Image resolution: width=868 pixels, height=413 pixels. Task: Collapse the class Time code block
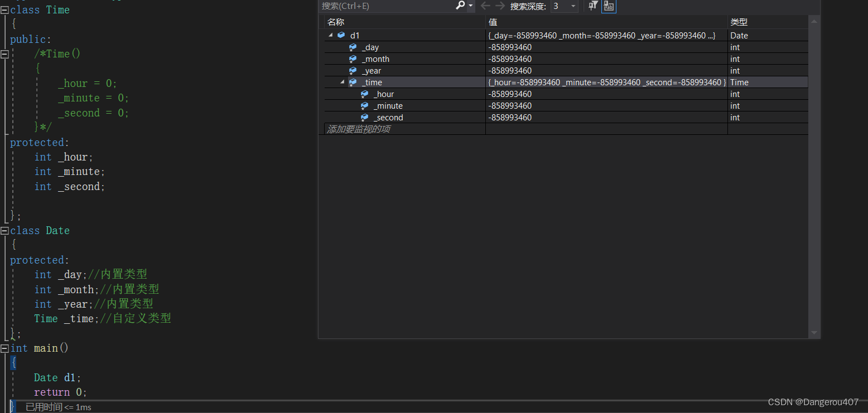pyautogui.click(x=4, y=10)
